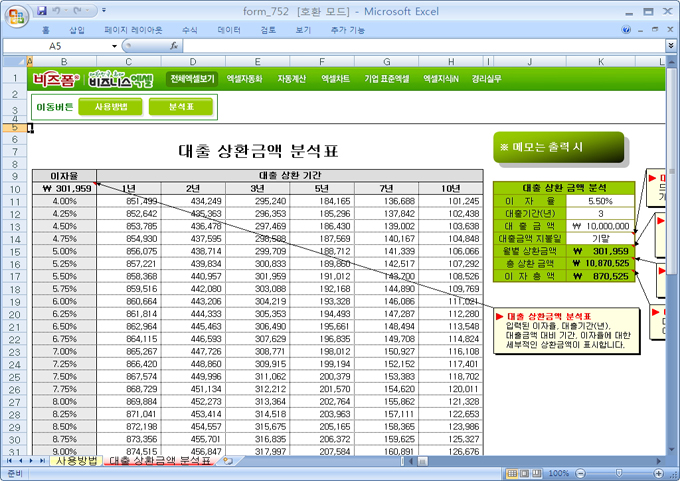Viewport: 680px width, 481px height.
Task: Select the 10,000,000 loan amount cell
Action: pyautogui.click(x=600, y=226)
